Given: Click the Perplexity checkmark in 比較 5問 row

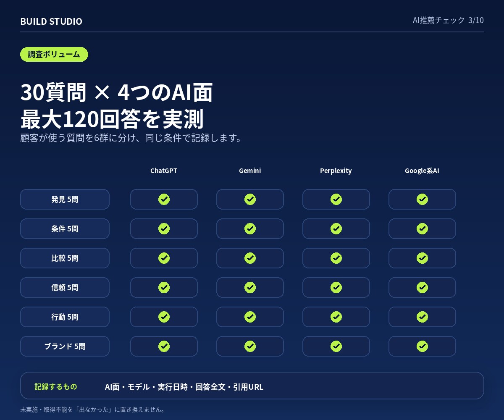Looking at the screenshot, I should 336,258.
